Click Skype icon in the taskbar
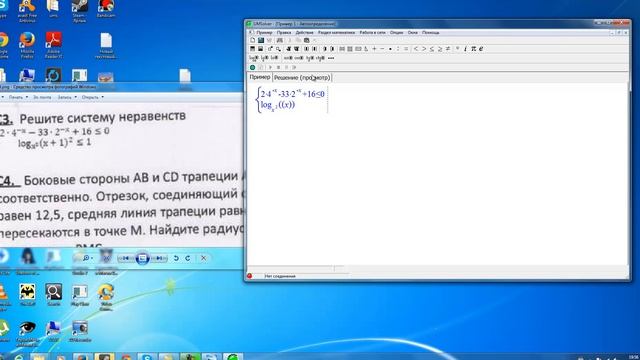The width and height of the screenshot is (640, 360). click(x=147, y=357)
